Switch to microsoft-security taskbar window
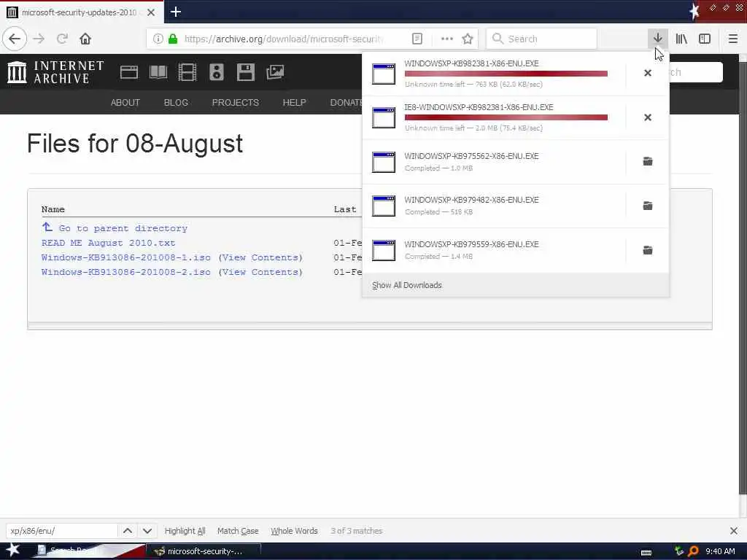This screenshot has height=560, width=747. (x=203, y=551)
